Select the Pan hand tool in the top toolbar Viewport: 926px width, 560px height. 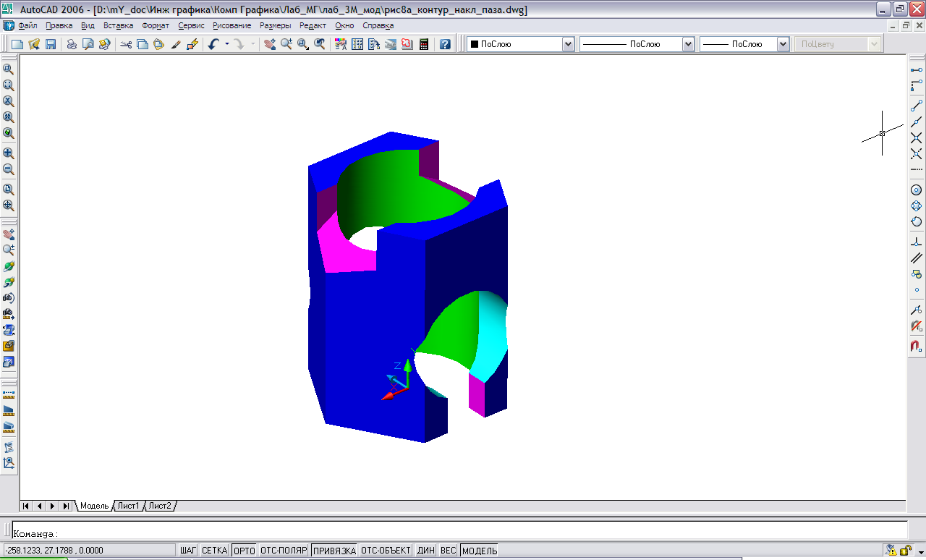pyautogui.click(x=270, y=44)
